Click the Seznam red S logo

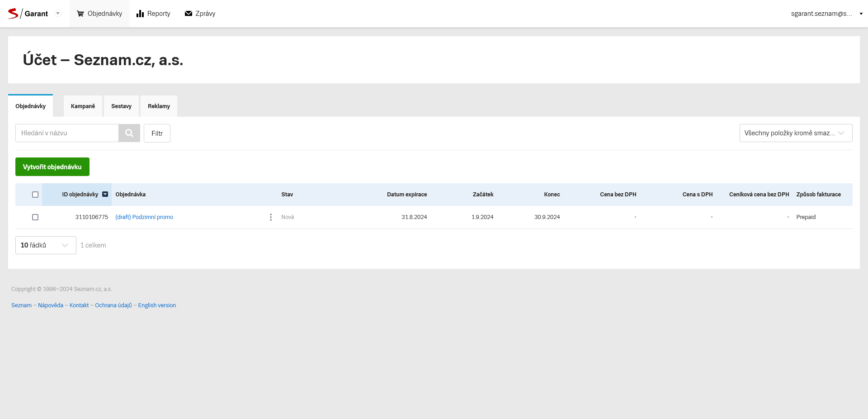pyautogui.click(x=13, y=14)
